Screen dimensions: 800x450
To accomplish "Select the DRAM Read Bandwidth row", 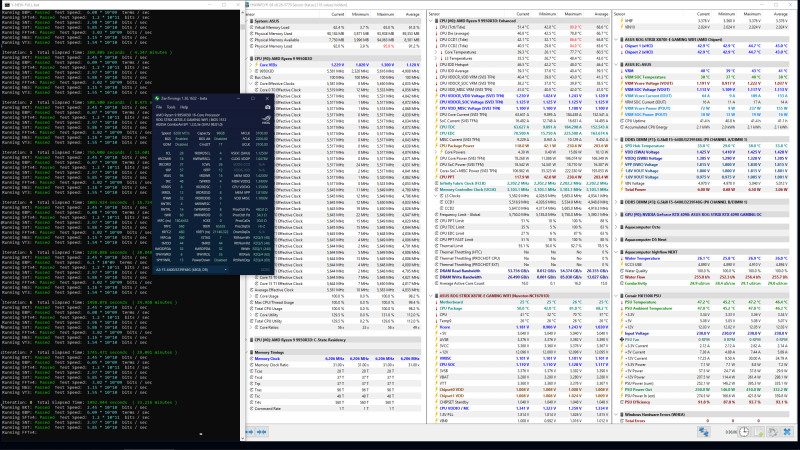I will pos(520,271).
